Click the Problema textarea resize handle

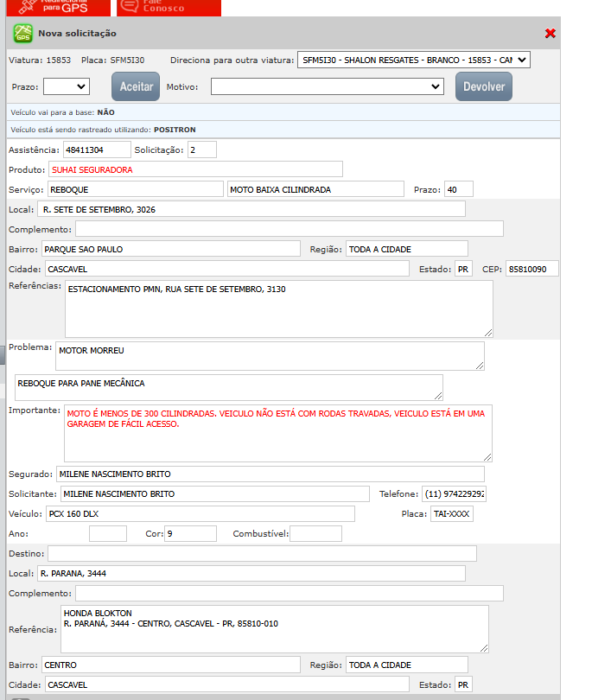(480, 366)
